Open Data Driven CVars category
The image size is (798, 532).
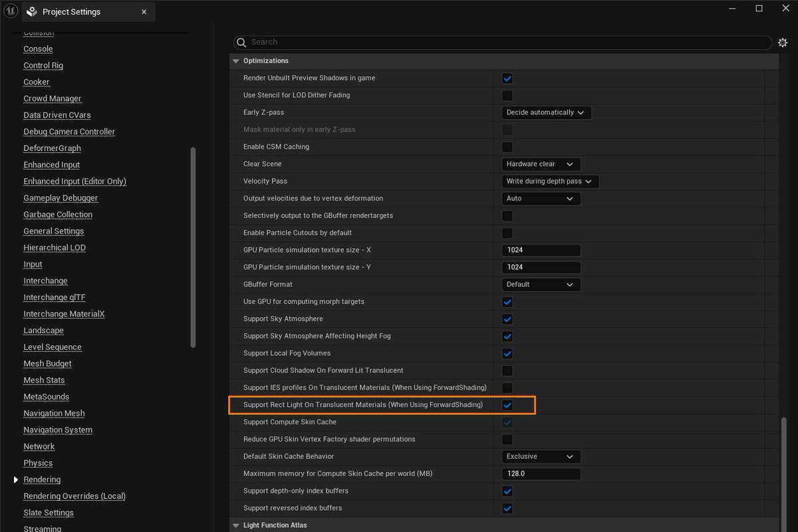click(x=57, y=115)
